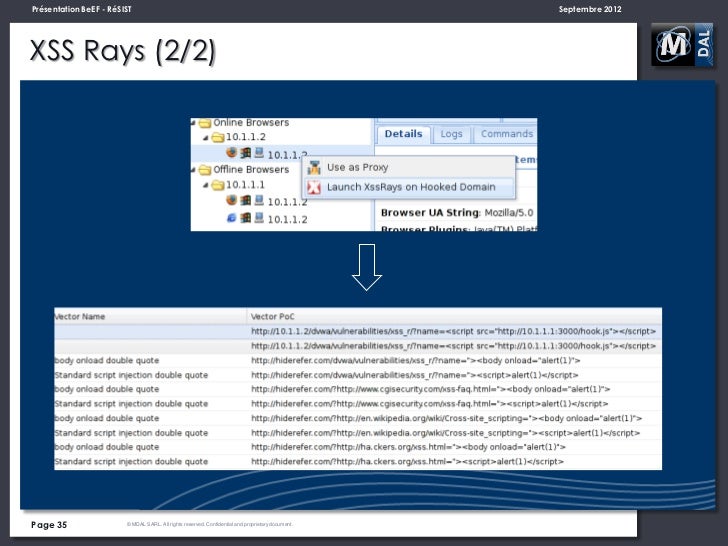The image size is (728, 546).
Task: Click the Offline Browsers folder icon
Action: click(205, 170)
